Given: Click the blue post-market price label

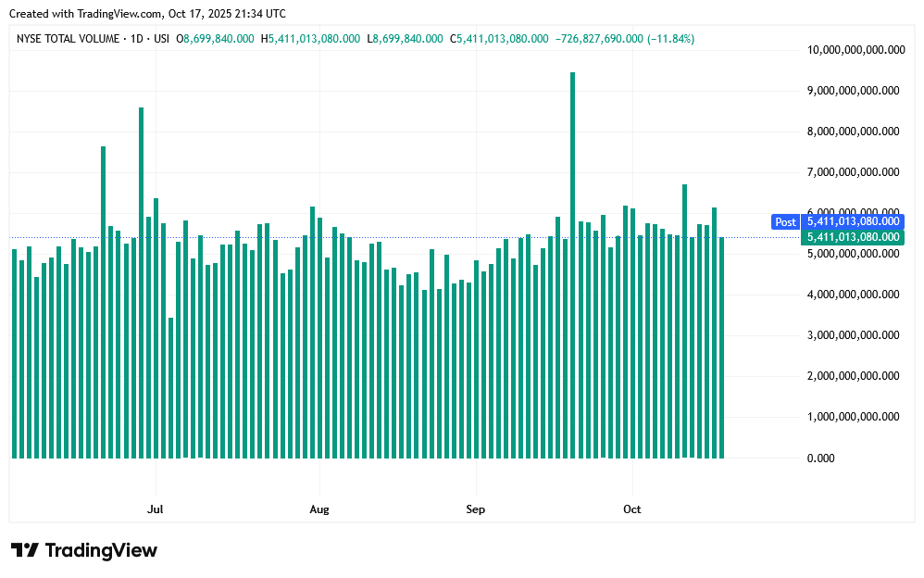Looking at the screenshot, I should click(852, 221).
